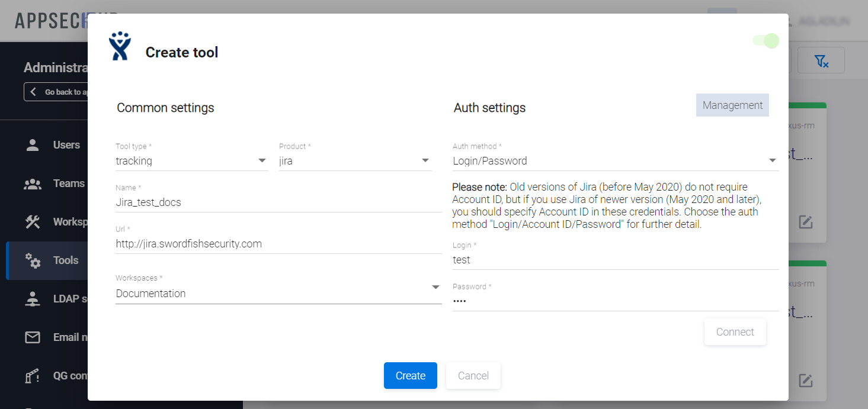Click the Teams group icon
868x409 pixels.
pyautogui.click(x=33, y=183)
